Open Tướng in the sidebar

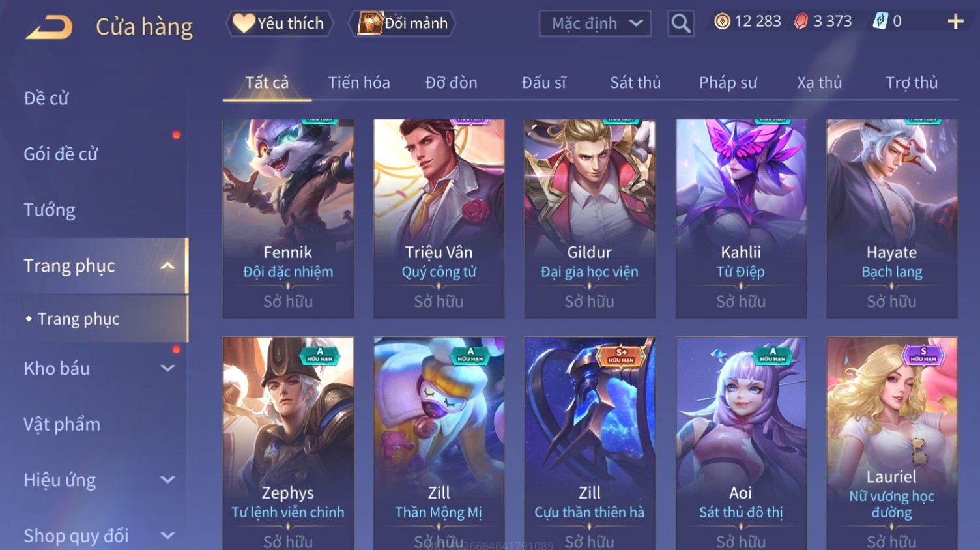pyautogui.click(x=50, y=210)
